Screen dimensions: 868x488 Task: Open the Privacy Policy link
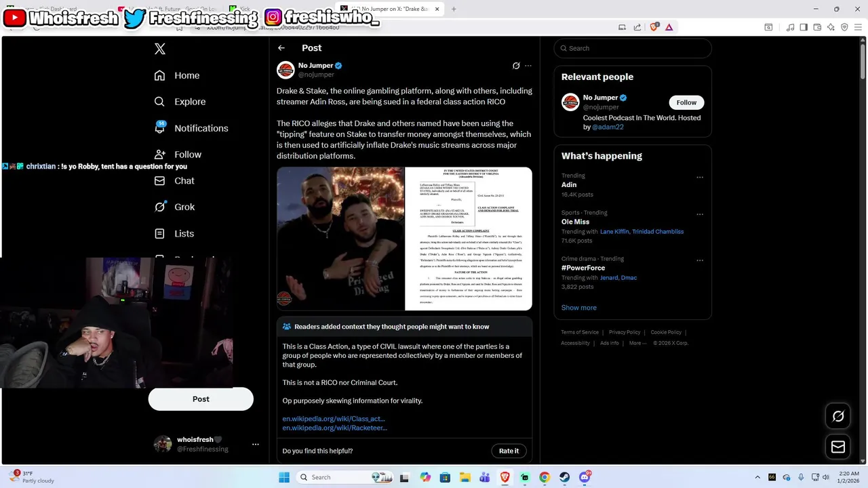[625, 332]
